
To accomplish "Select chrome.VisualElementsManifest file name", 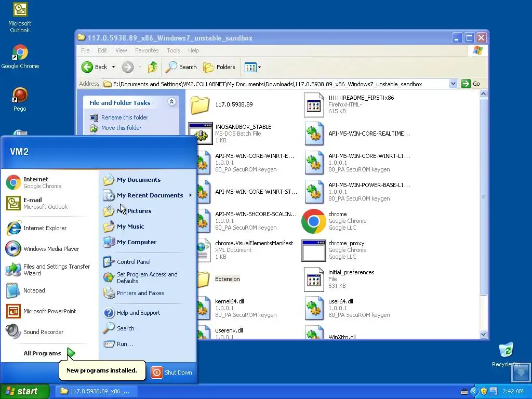I will coord(254,243).
